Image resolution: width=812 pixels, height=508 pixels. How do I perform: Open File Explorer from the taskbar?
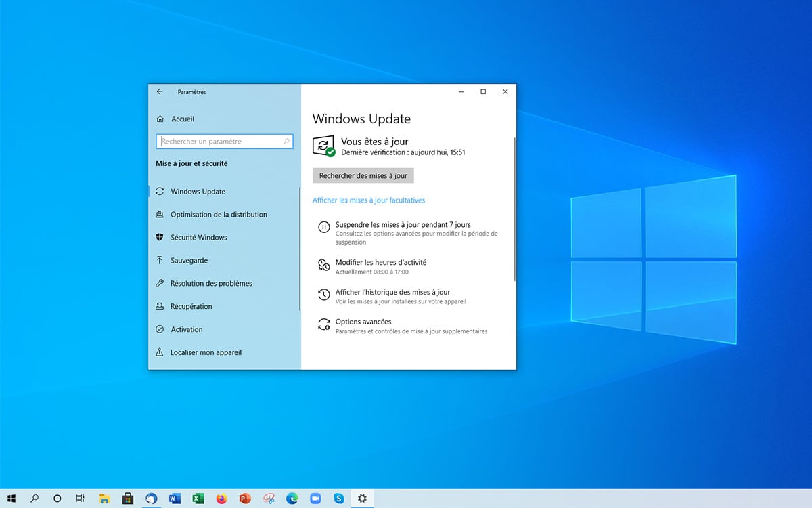104,499
